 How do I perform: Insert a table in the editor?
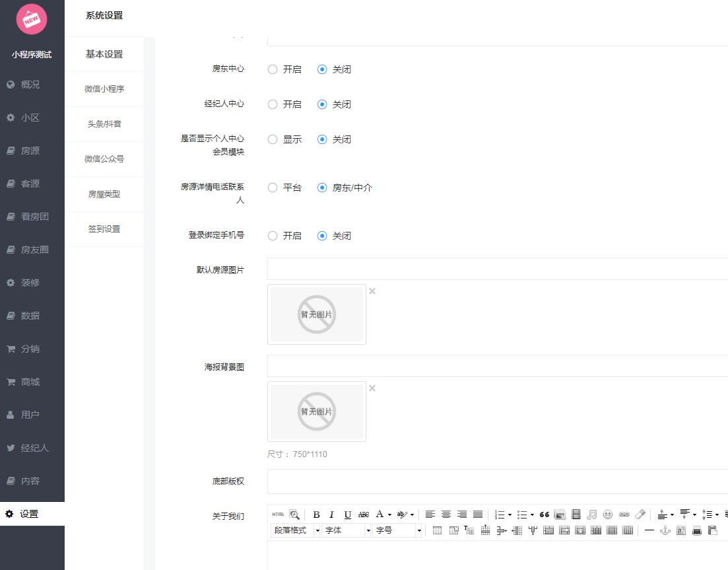click(436, 529)
